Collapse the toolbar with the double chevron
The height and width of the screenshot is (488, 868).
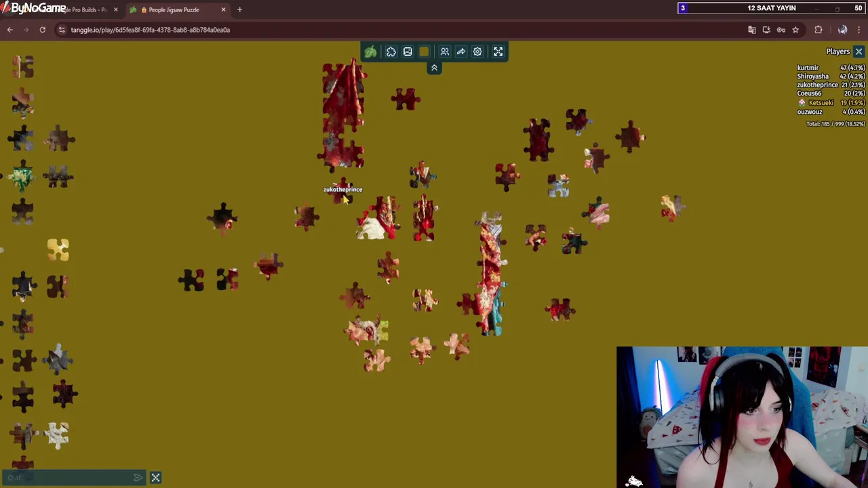coord(434,68)
